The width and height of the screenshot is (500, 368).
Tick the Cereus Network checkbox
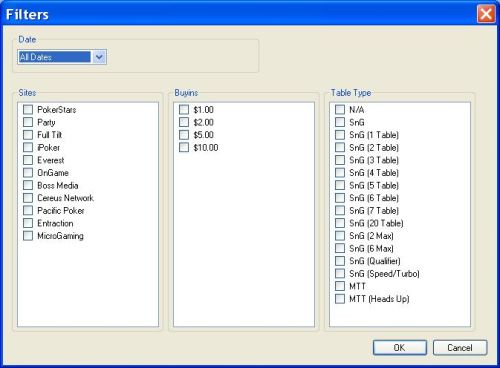pyautogui.click(x=28, y=198)
